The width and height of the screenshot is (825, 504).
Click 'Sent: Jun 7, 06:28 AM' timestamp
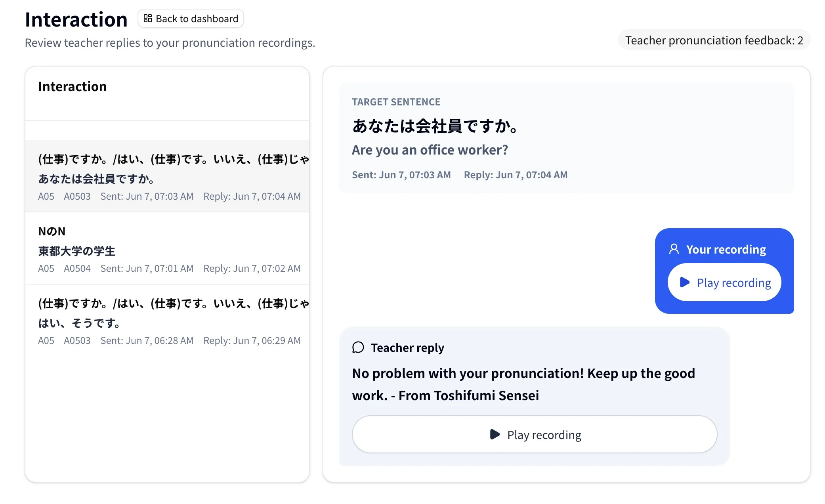[x=147, y=340]
